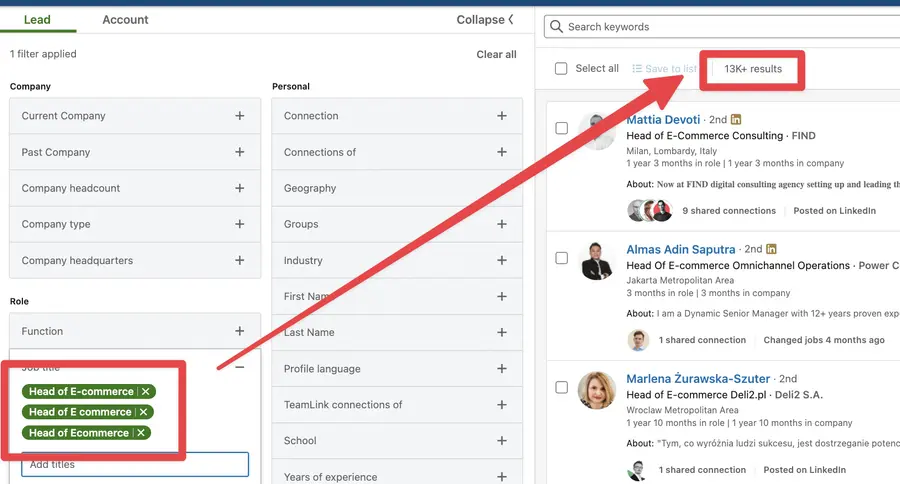Click LinkedIn badge next to Almas Adin Saputra
900x484 pixels.
(x=771, y=249)
